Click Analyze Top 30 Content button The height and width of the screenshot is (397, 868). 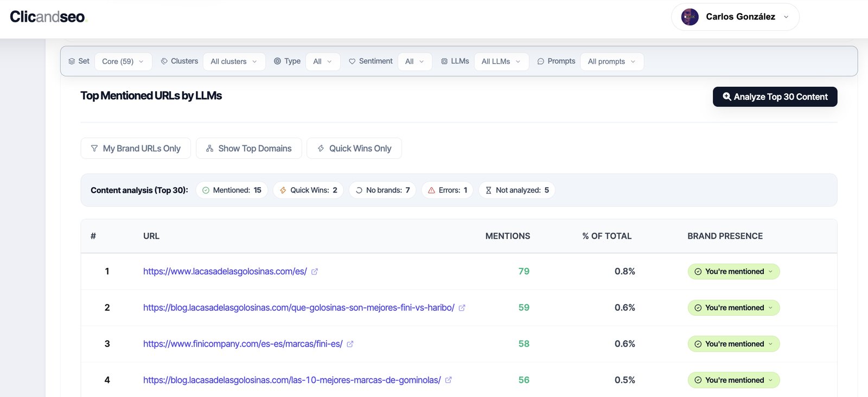point(775,97)
